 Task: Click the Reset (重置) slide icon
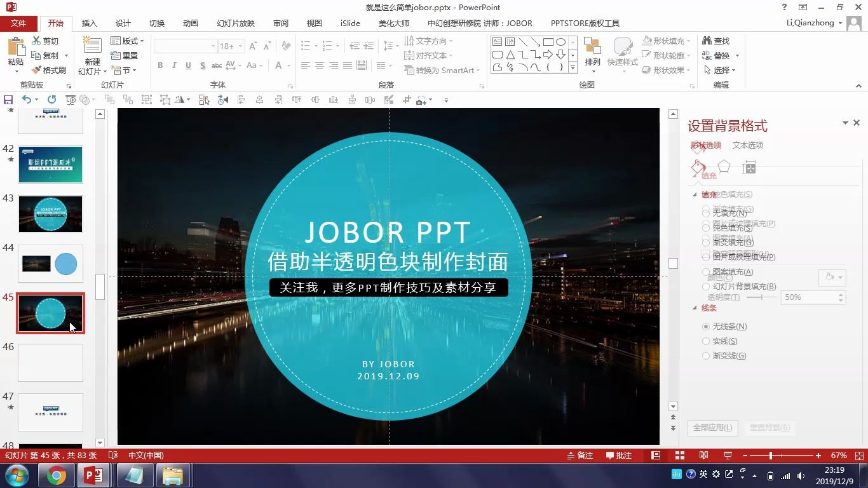116,55
